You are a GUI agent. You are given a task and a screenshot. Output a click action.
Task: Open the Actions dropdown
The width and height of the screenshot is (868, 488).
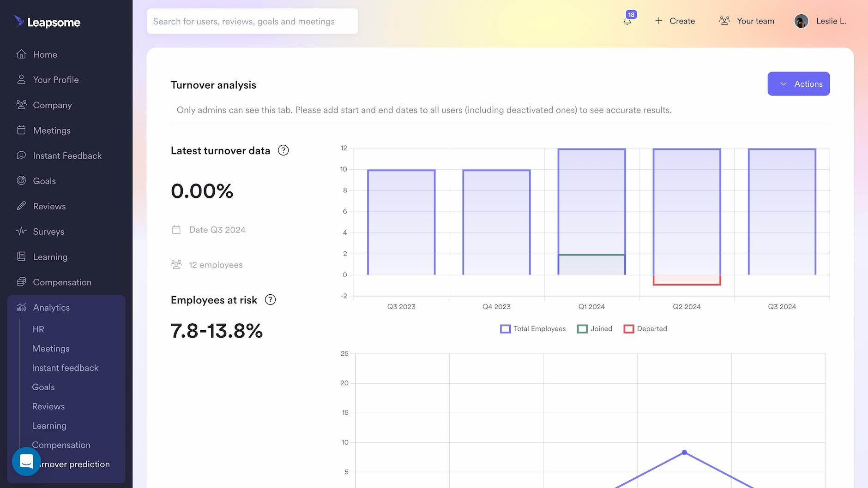tap(798, 83)
